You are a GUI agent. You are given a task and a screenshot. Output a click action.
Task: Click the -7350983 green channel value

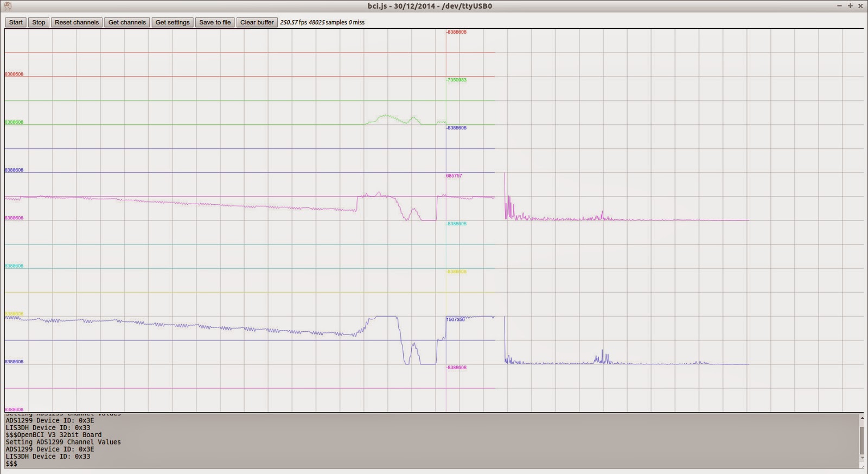tap(456, 80)
